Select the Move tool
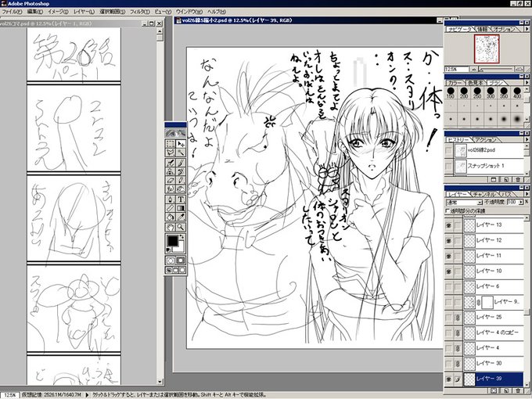 point(181,143)
